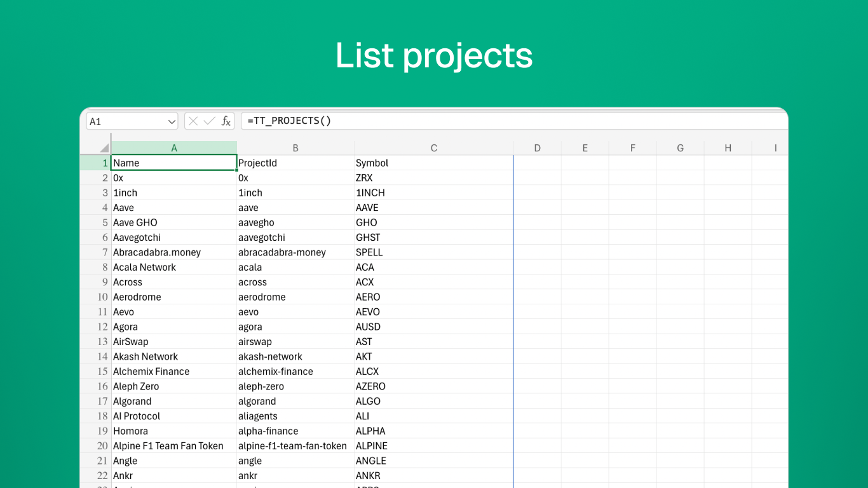Expand the Name Box dropdown arrow
The image size is (868, 488).
pos(172,121)
